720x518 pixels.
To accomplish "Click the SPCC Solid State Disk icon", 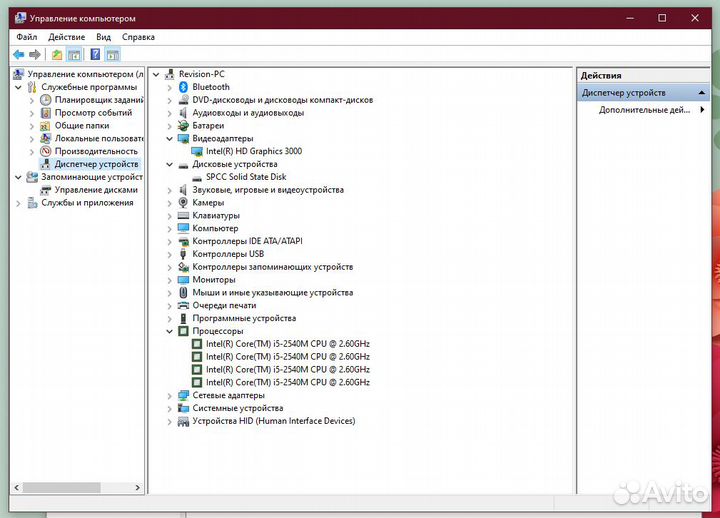I will tap(197, 178).
